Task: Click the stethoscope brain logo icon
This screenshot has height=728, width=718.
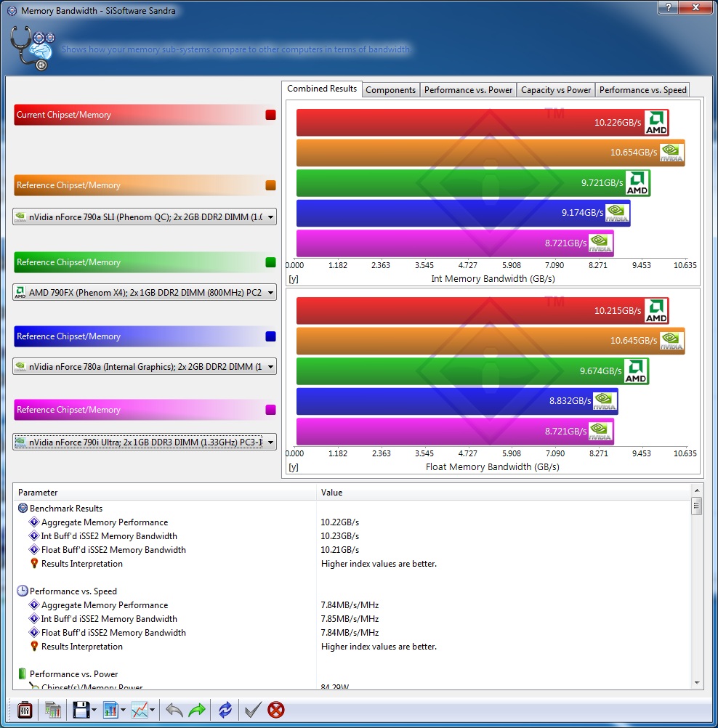Action: pos(31,48)
